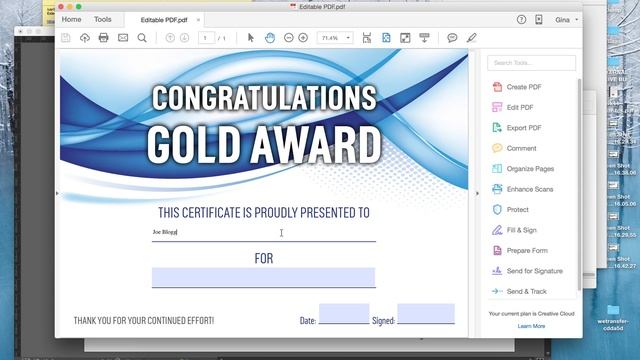Open the Prepare Form tool

click(520, 250)
